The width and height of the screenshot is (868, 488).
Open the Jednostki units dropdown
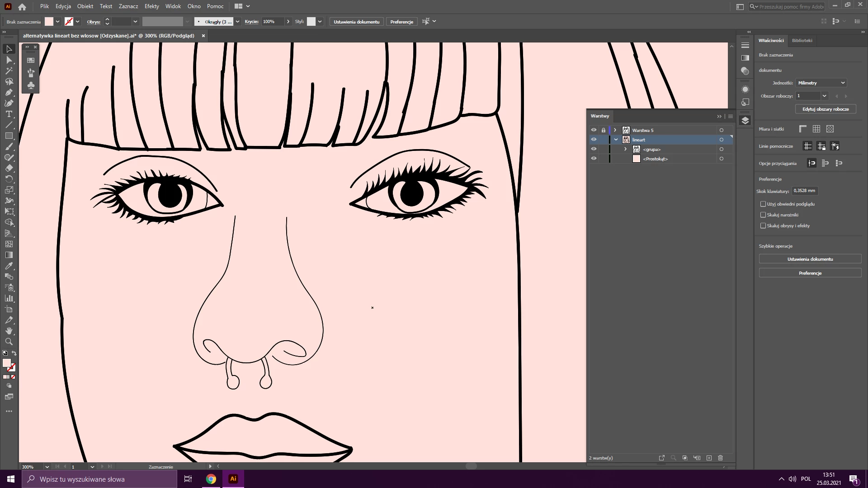tap(821, 83)
